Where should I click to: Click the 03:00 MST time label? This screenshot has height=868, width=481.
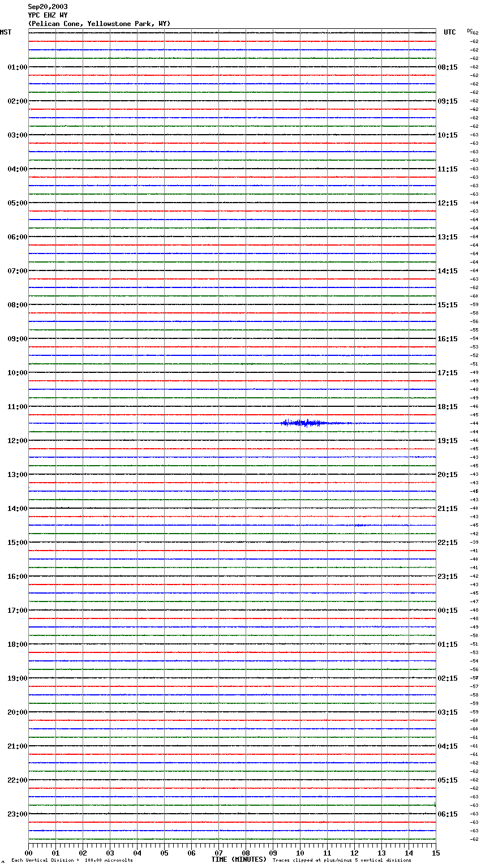tap(17, 135)
